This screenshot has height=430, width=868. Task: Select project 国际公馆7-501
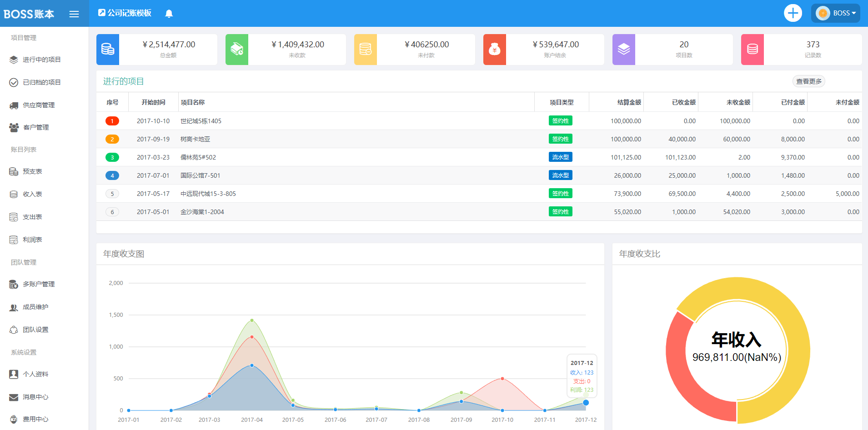coord(201,175)
